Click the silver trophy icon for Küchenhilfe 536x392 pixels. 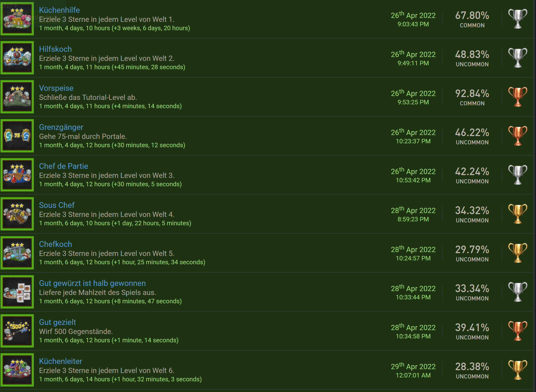(518, 19)
